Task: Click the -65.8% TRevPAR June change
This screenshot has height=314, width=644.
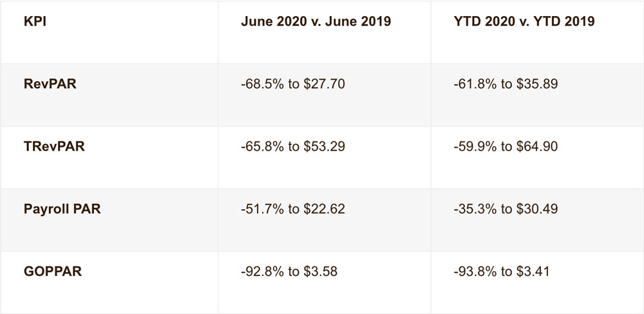Action: 257,147
